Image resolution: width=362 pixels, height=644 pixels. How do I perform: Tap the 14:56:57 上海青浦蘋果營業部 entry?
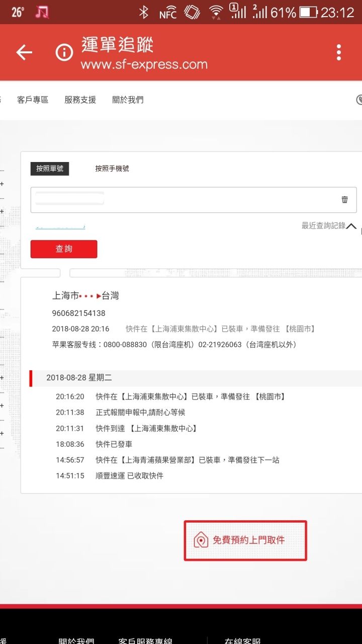167,460
